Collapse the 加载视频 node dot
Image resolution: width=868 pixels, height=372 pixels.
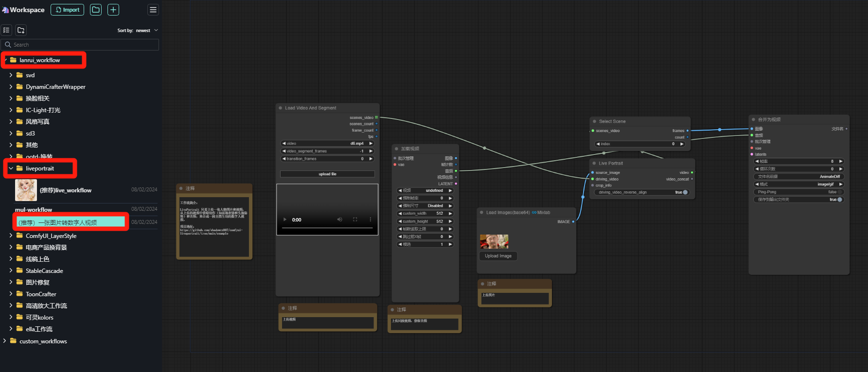397,149
